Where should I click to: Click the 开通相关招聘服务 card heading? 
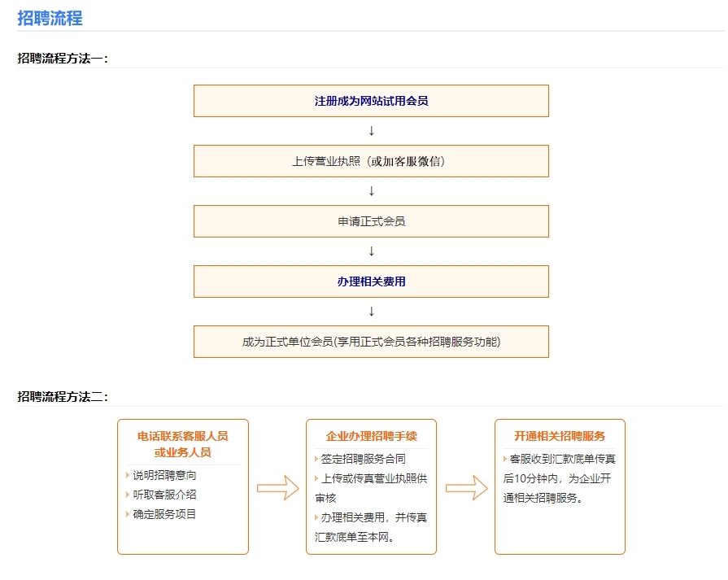[560, 436]
